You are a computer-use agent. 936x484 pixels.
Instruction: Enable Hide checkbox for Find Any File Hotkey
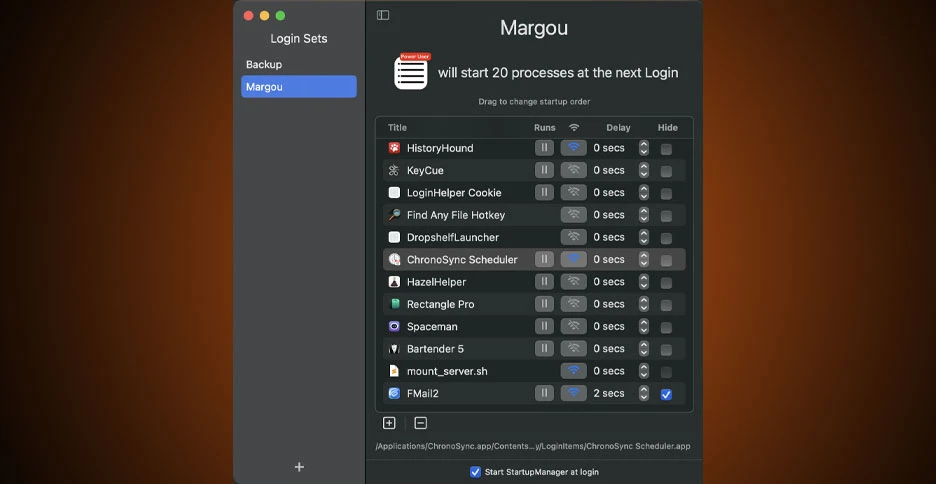pyautogui.click(x=666, y=216)
